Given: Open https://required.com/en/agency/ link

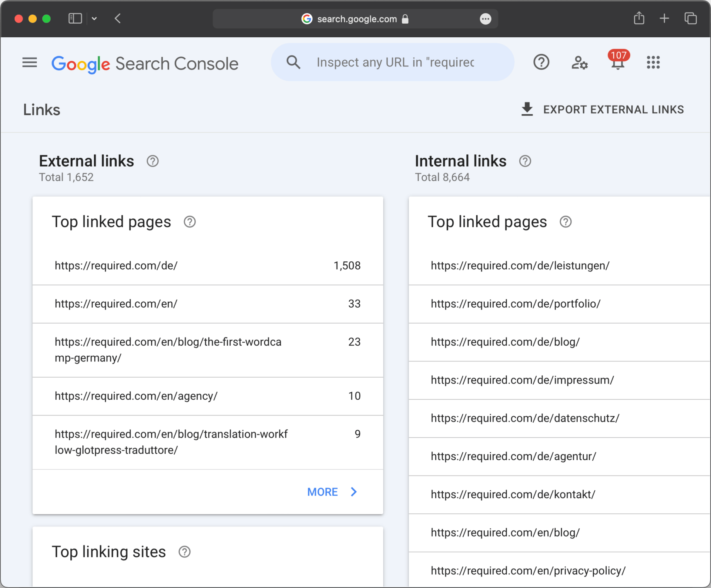Looking at the screenshot, I should click(136, 396).
